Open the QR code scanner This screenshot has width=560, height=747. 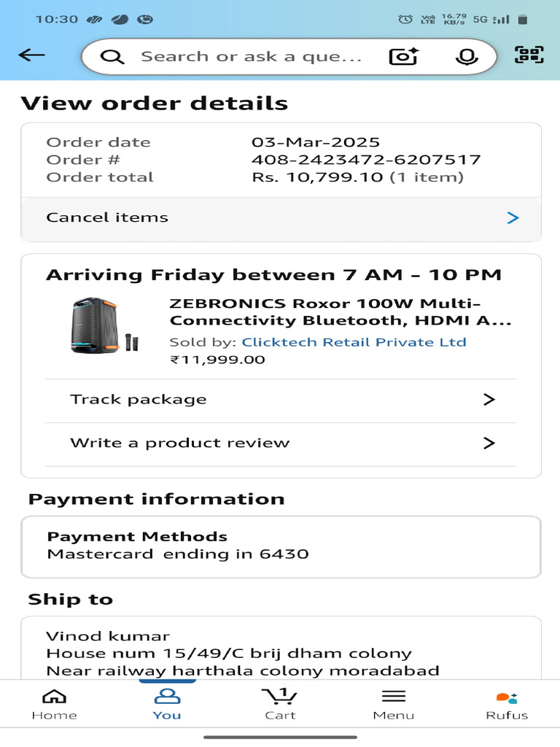(x=529, y=55)
